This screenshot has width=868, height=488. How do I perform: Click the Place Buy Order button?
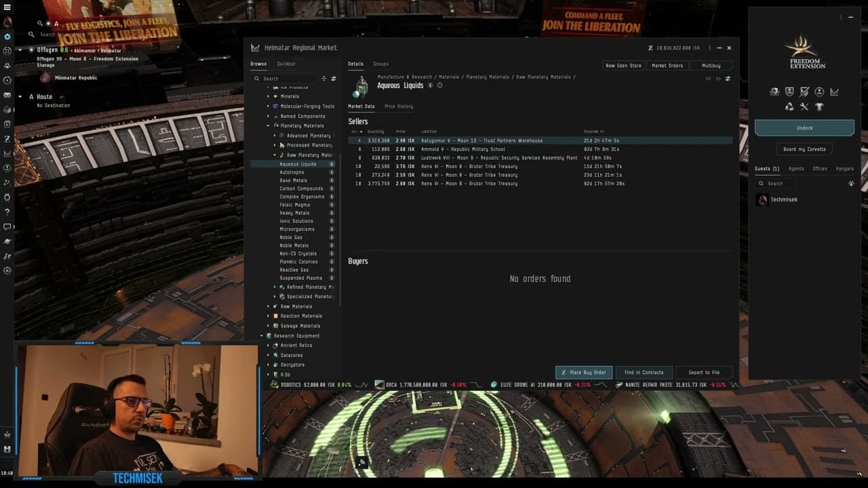[584, 372]
